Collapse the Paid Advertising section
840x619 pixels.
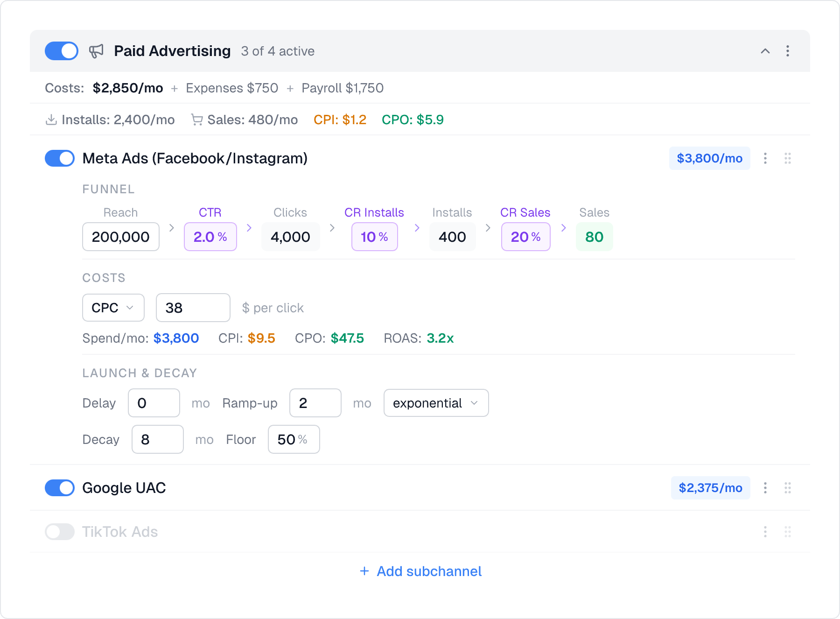[x=764, y=51]
